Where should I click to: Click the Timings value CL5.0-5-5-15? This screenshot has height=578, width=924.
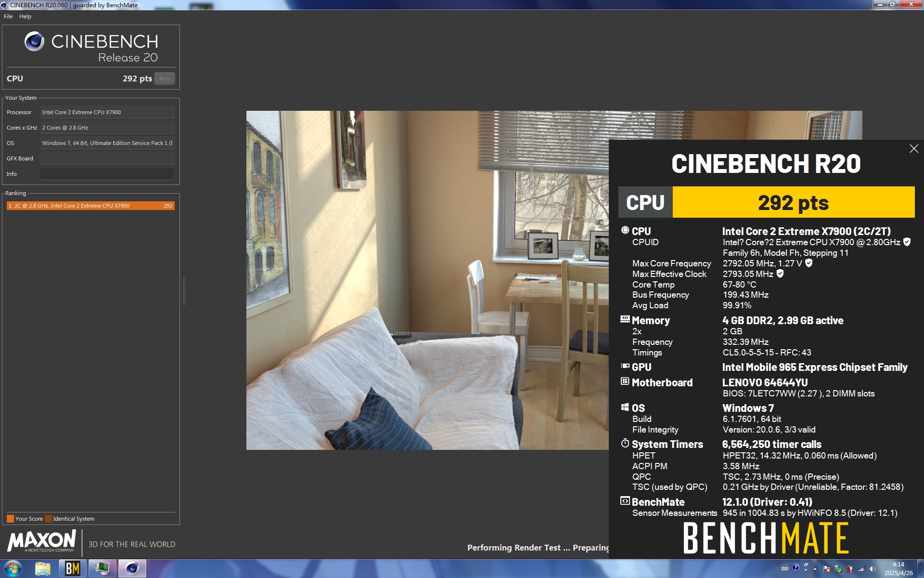click(x=767, y=353)
